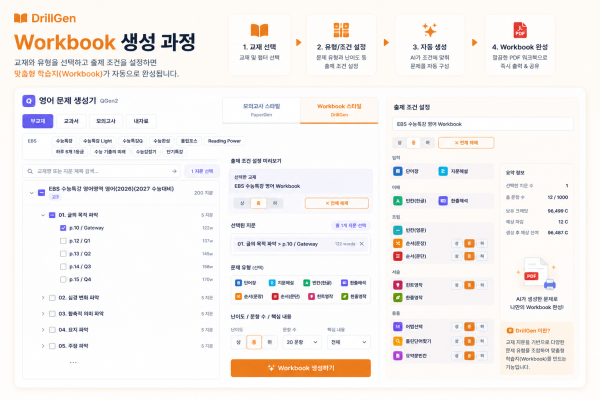
Task: Check the unit 04 chapter checkbox
Action: 52,330
